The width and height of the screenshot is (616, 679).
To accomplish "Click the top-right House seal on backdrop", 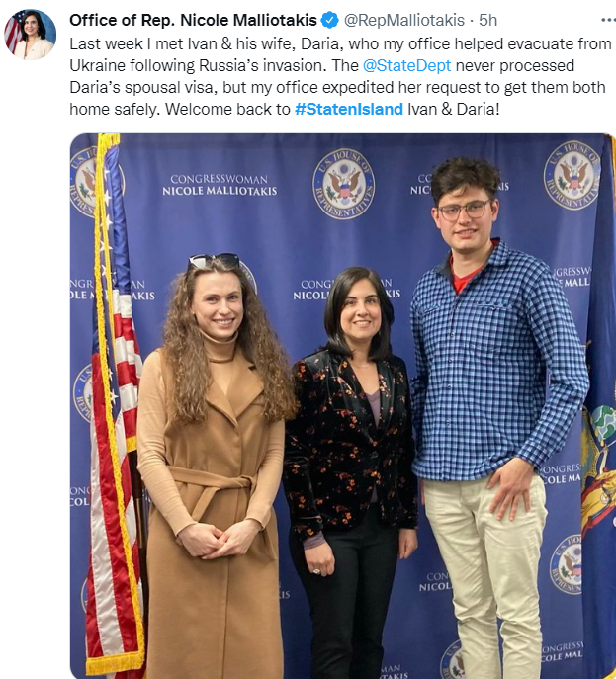I will pos(572,175).
